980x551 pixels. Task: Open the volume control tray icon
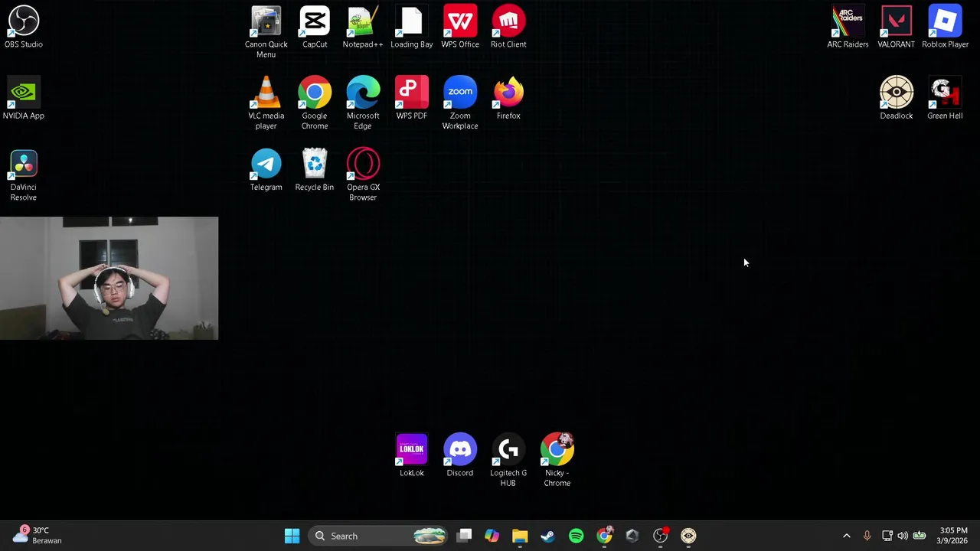(903, 536)
